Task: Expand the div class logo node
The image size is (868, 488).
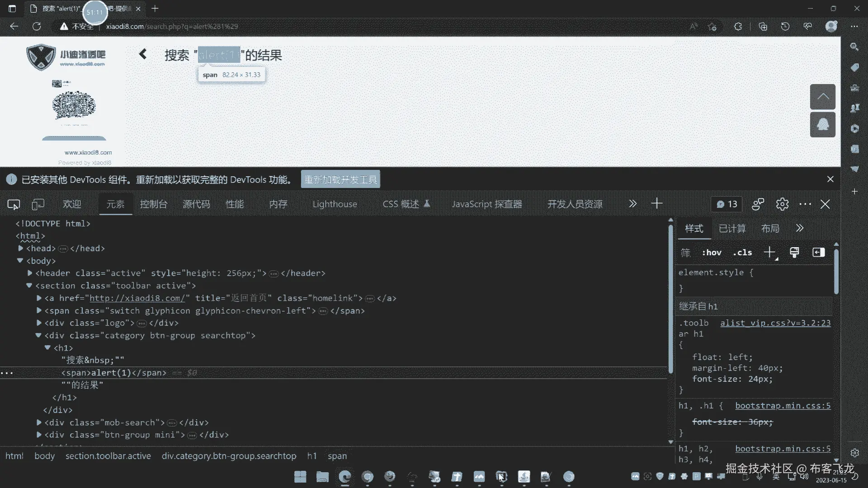Action: coord(39,323)
